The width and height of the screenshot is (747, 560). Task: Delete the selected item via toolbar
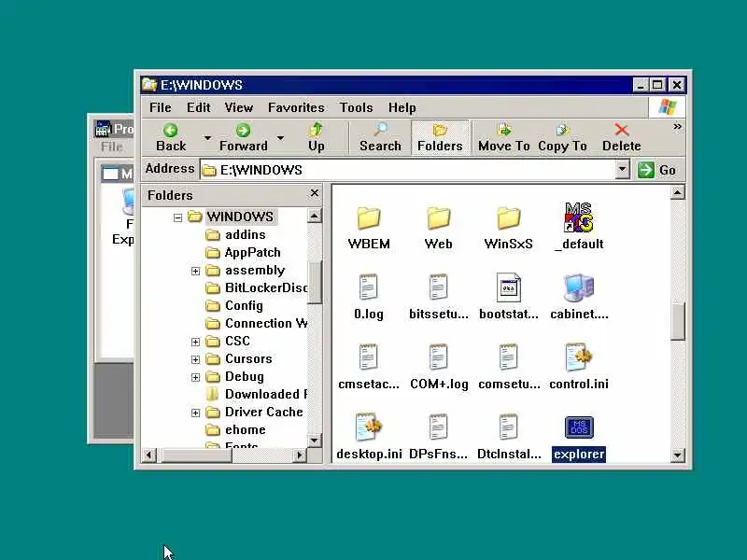tap(621, 137)
